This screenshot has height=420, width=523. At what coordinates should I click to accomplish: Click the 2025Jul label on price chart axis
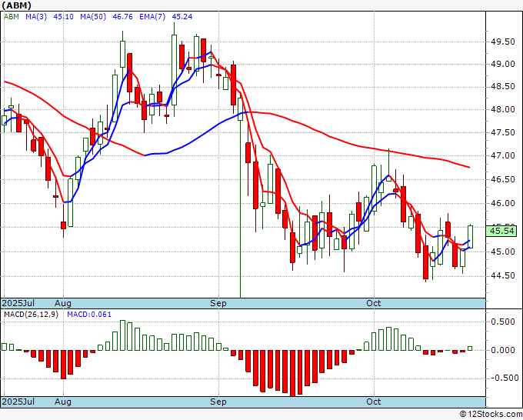click(18, 303)
